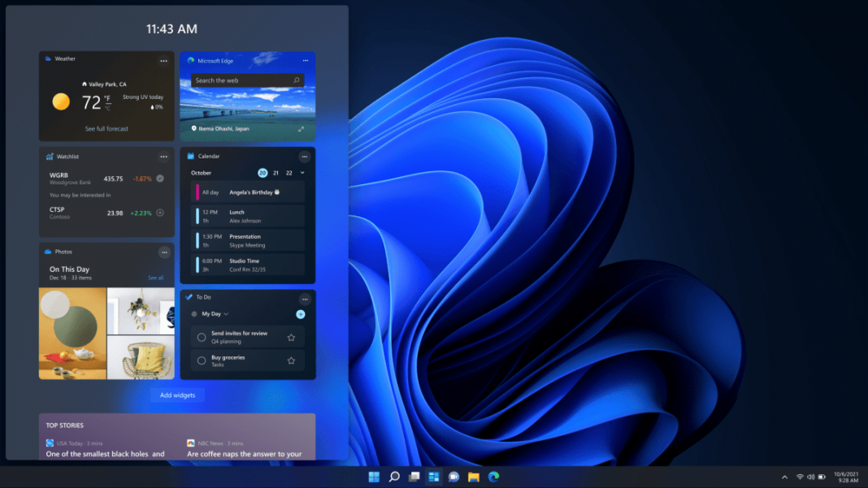Open the Calendar widget menu

pyautogui.click(x=305, y=156)
